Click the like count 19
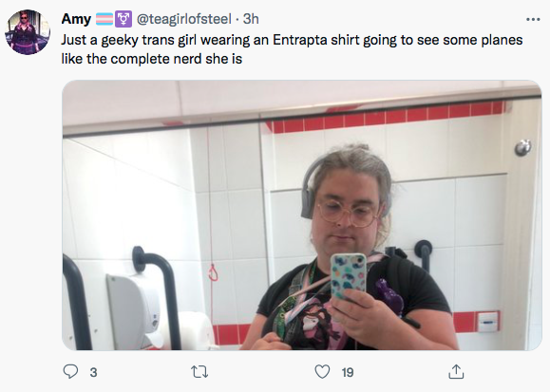The image size is (550, 392). [348, 372]
